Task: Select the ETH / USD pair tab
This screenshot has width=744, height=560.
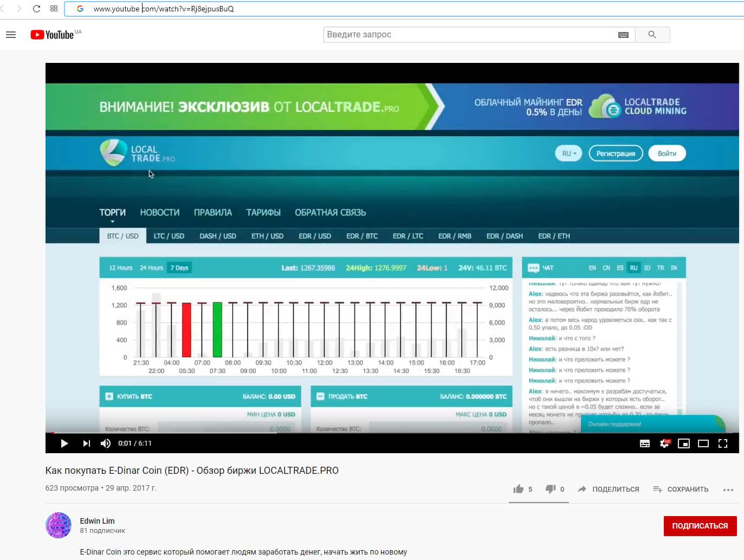Action: [267, 236]
